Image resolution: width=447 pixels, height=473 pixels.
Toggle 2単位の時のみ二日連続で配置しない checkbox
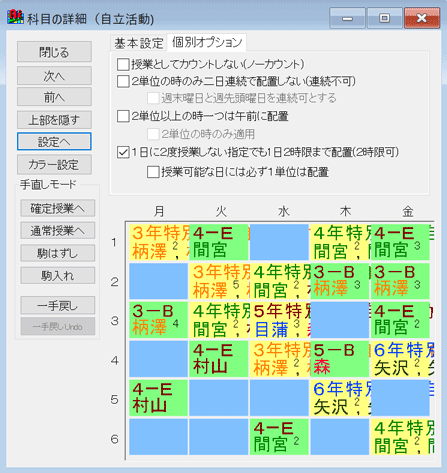(x=123, y=81)
